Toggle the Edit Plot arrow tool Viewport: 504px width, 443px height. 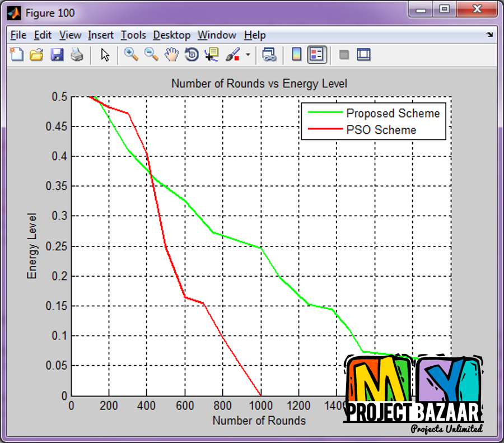105,55
